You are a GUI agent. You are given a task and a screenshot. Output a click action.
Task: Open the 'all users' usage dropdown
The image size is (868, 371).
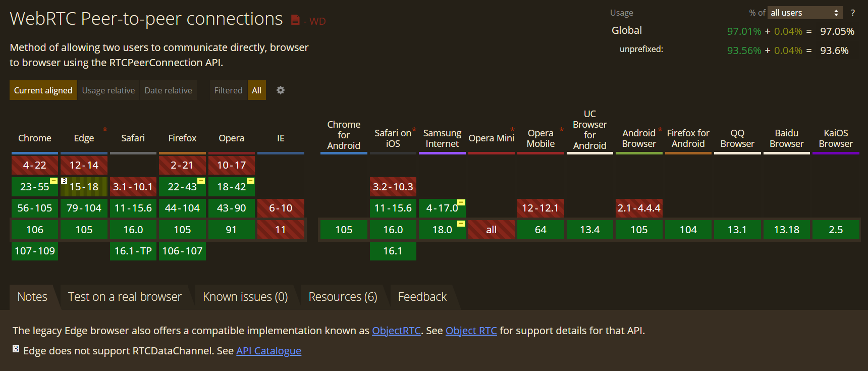tap(805, 13)
